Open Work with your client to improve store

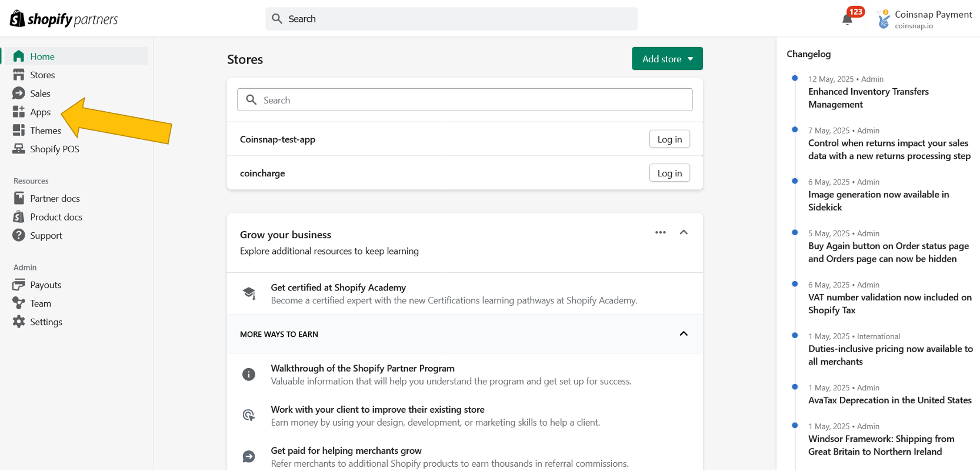tap(378, 409)
